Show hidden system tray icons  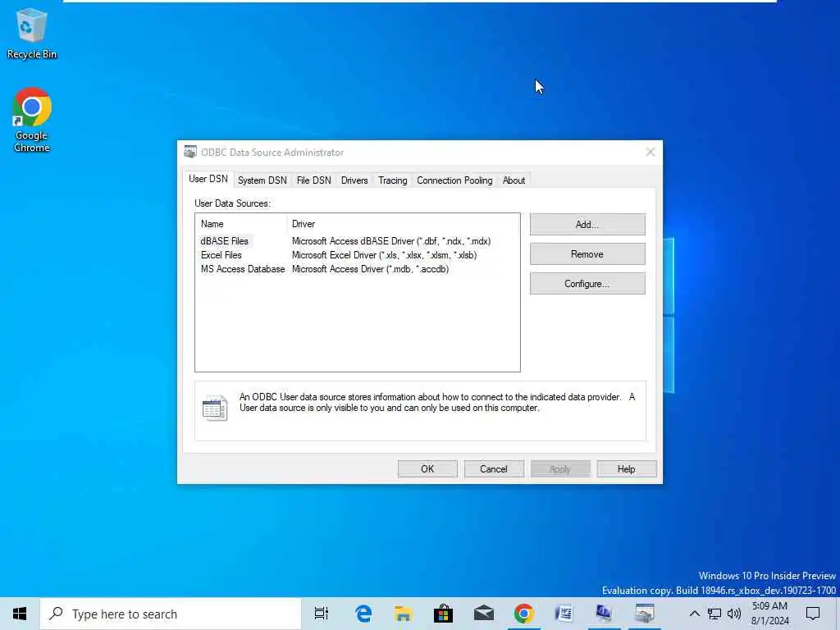694,614
